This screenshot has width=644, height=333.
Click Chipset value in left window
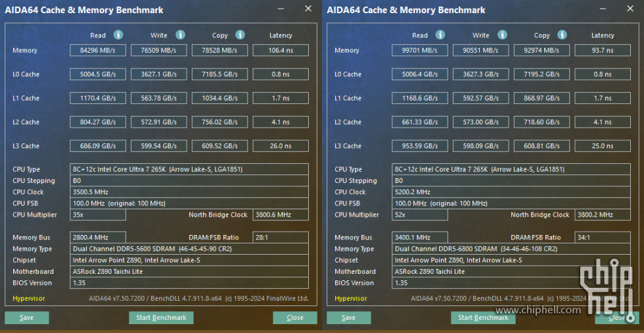pyautogui.click(x=189, y=260)
